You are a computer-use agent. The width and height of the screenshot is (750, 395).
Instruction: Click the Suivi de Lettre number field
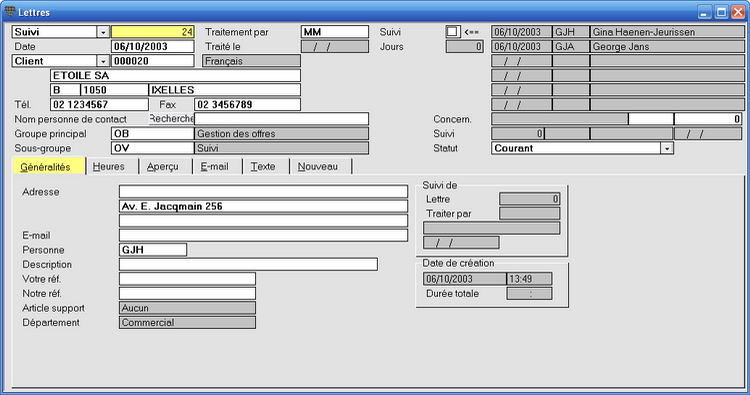tap(529, 199)
